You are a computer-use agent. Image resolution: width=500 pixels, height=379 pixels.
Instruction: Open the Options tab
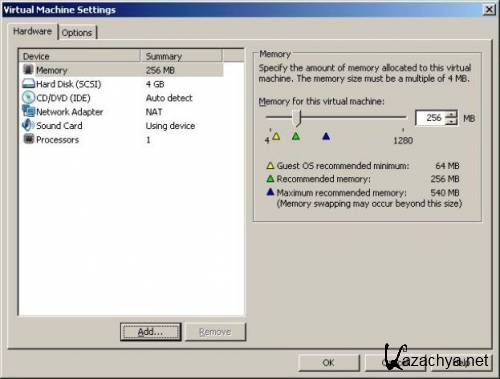[x=77, y=33]
